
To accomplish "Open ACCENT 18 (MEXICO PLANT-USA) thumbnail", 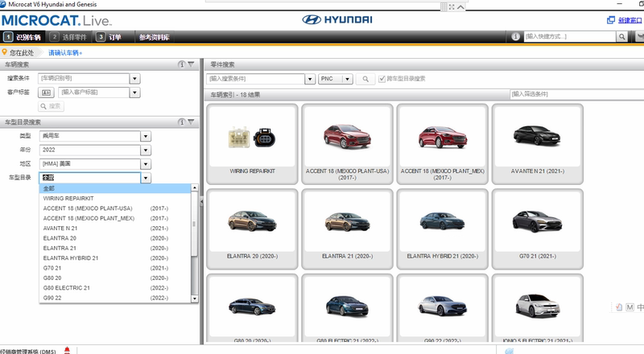I will (x=347, y=144).
